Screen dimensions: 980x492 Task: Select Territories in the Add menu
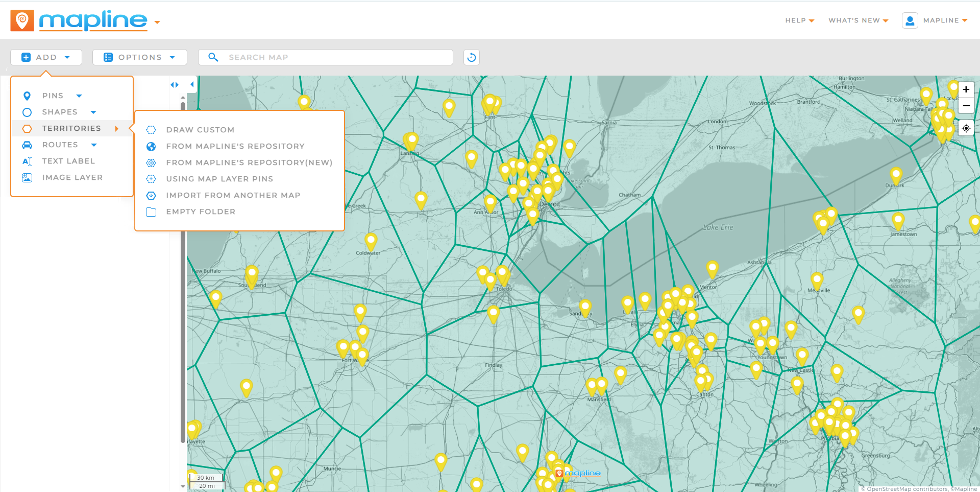[71, 128]
